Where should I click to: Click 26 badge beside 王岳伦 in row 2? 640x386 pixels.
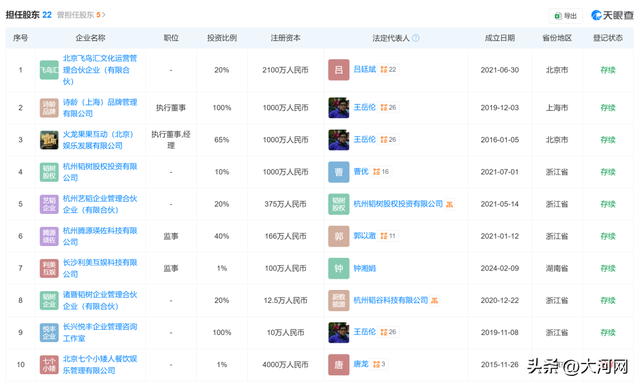click(388, 107)
